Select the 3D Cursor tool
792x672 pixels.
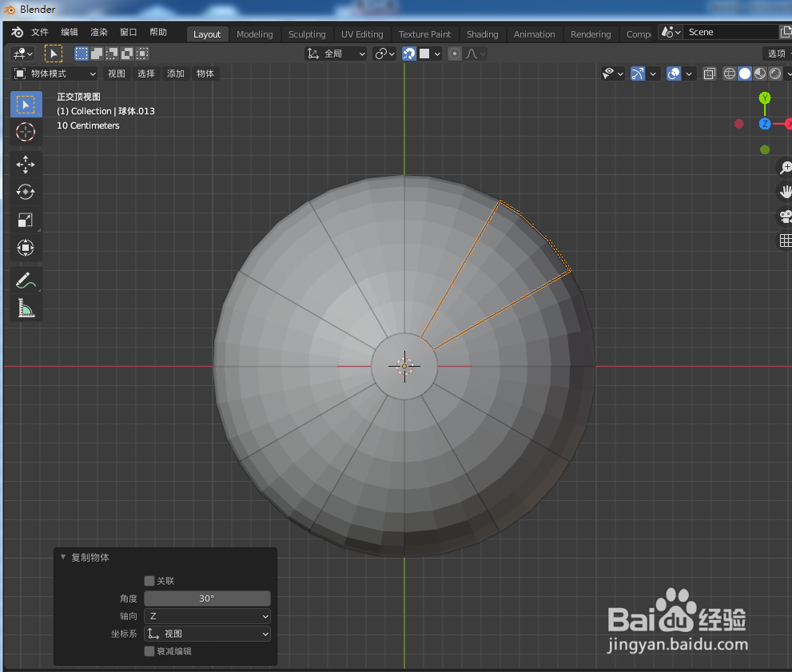[x=25, y=132]
